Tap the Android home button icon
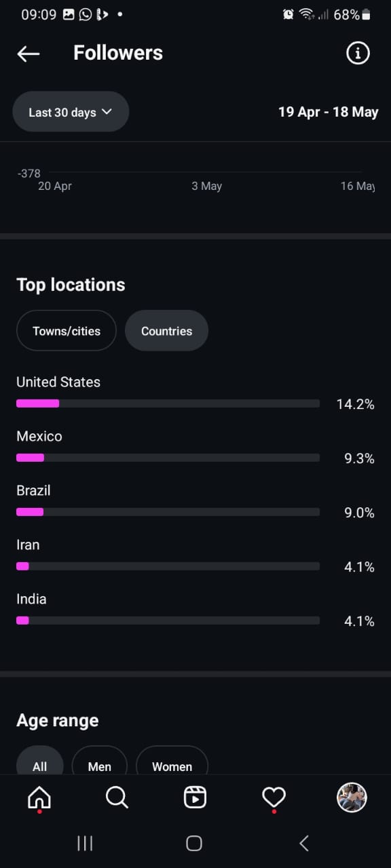The width and height of the screenshot is (391, 868). 194,843
